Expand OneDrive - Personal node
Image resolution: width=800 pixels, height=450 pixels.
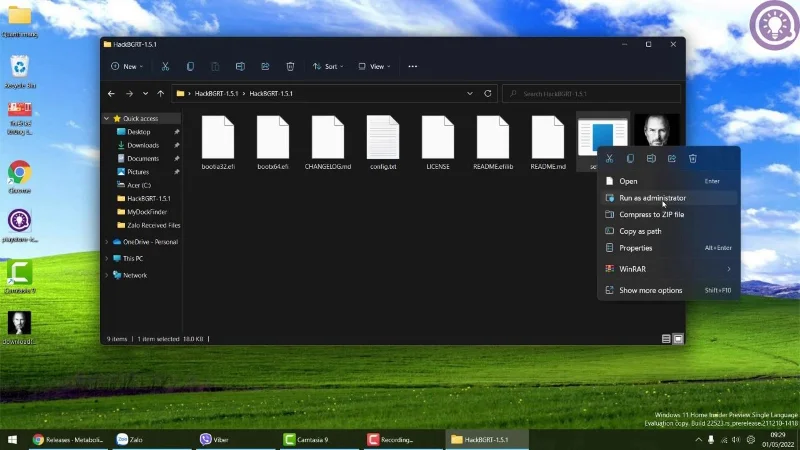point(107,242)
